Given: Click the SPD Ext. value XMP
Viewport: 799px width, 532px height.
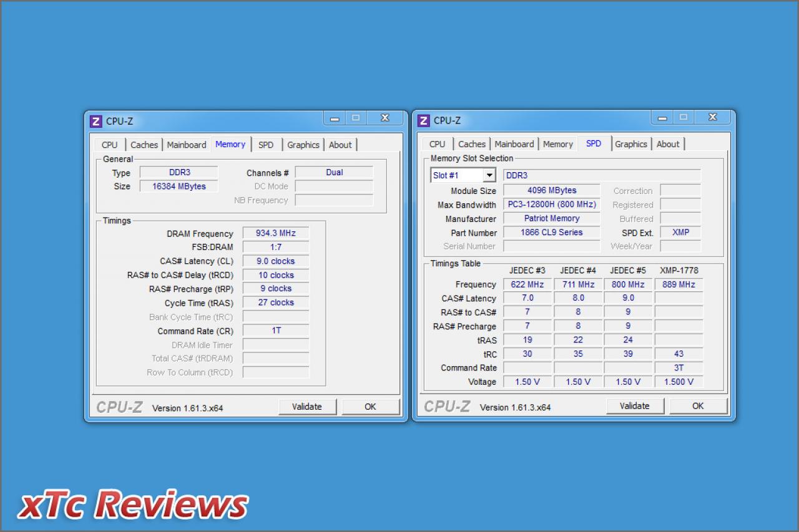Looking at the screenshot, I should tap(680, 233).
